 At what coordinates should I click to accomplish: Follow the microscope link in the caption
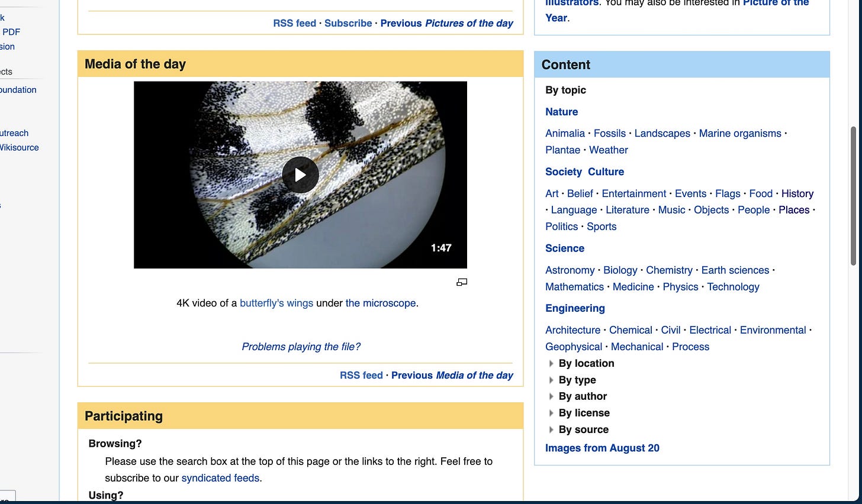pyautogui.click(x=381, y=303)
